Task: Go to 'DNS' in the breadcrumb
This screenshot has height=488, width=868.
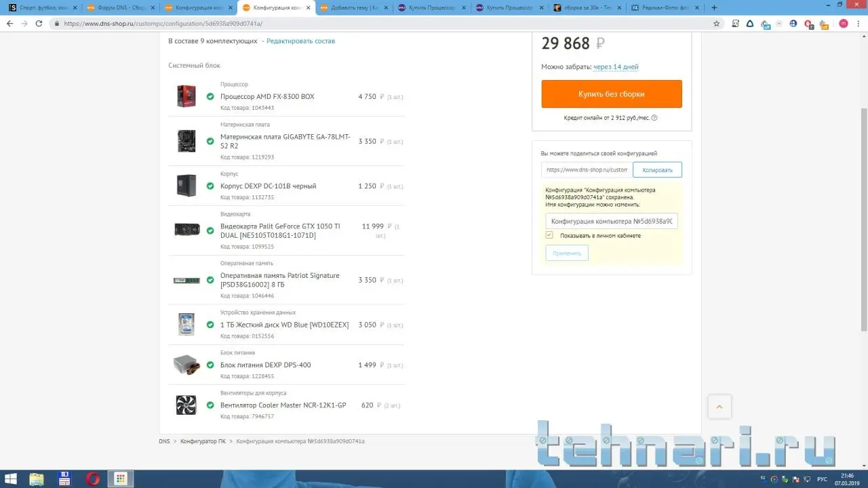Action: tap(164, 441)
